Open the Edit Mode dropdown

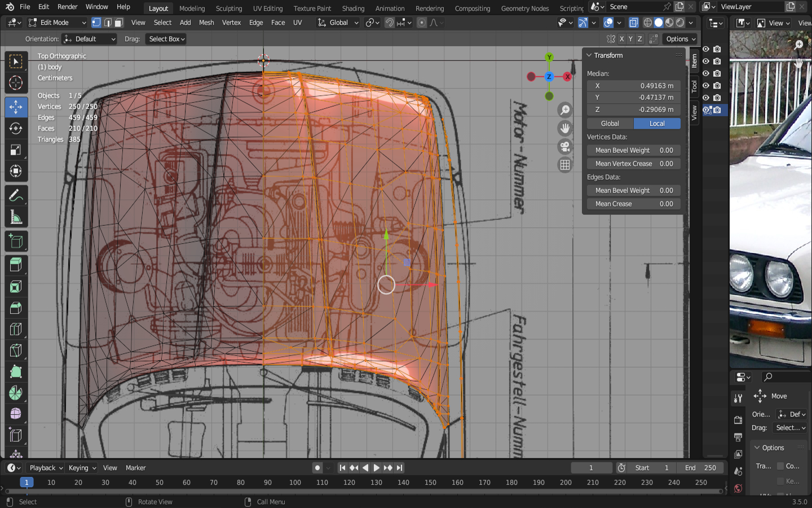57,23
